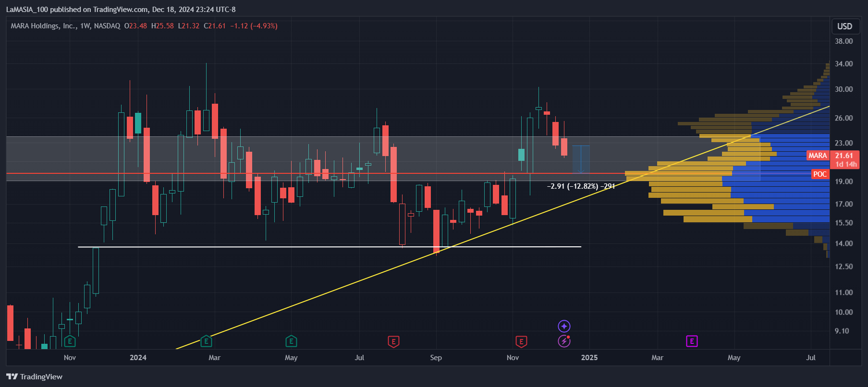868x387 pixels.
Task: Click the TradingView logo
Action: pyautogui.click(x=35, y=376)
